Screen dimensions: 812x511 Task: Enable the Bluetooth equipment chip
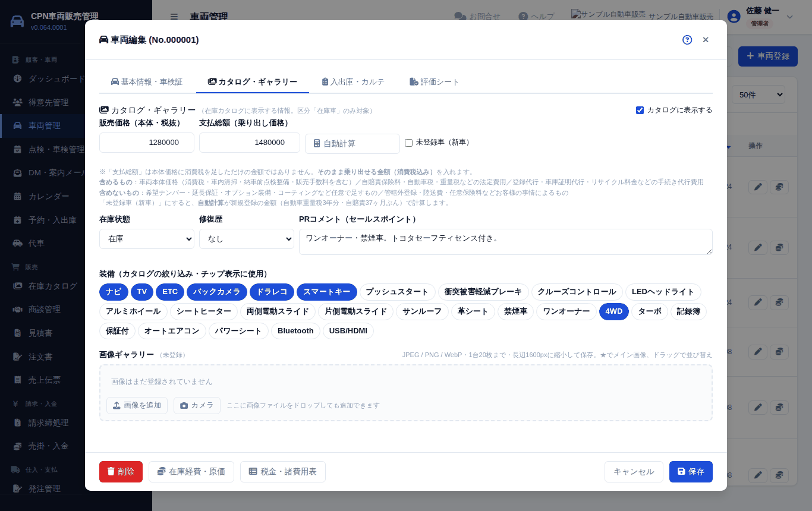pyautogui.click(x=295, y=331)
